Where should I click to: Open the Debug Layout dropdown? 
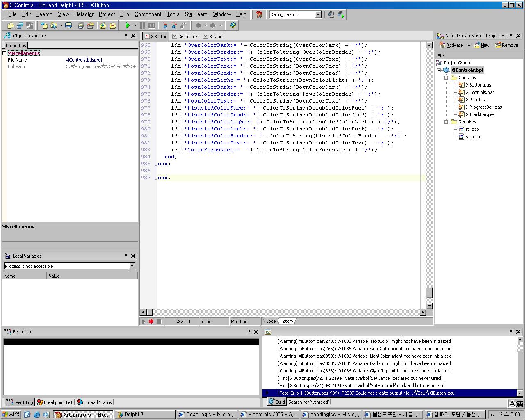[318, 14]
